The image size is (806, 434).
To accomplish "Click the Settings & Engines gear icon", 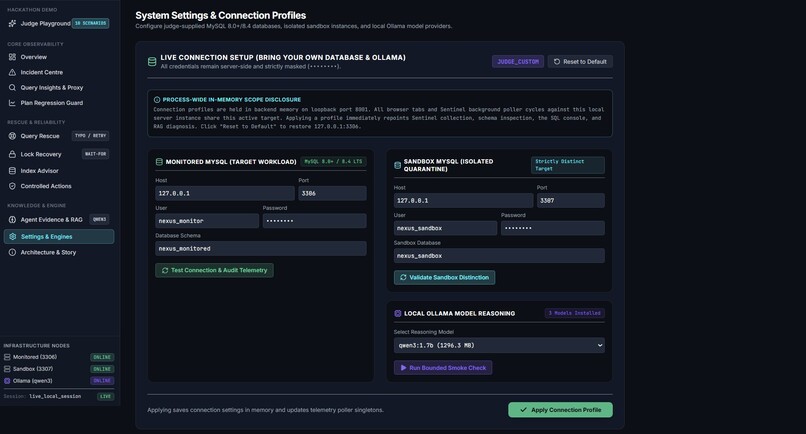I will pos(13,237).
